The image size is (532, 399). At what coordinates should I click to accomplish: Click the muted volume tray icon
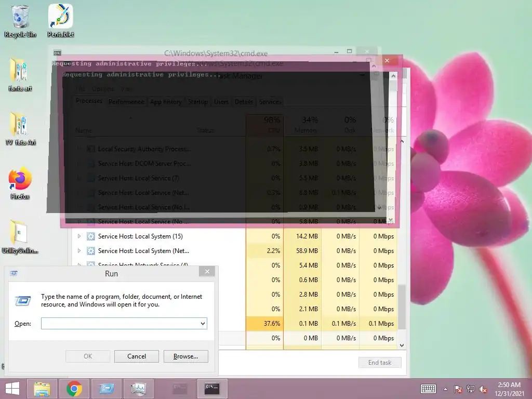[x=483, y=389]
